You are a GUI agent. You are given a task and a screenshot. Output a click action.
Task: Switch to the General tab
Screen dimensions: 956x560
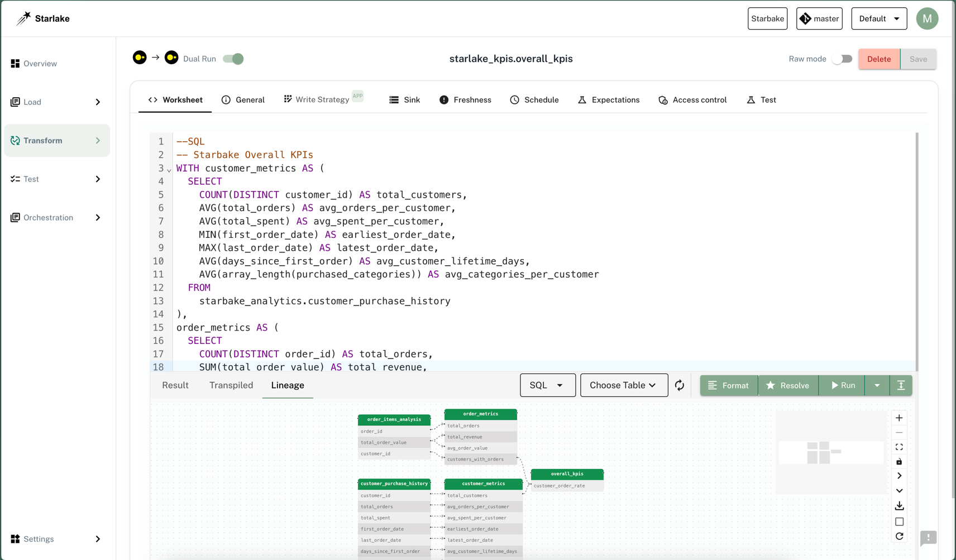(243, 100)
